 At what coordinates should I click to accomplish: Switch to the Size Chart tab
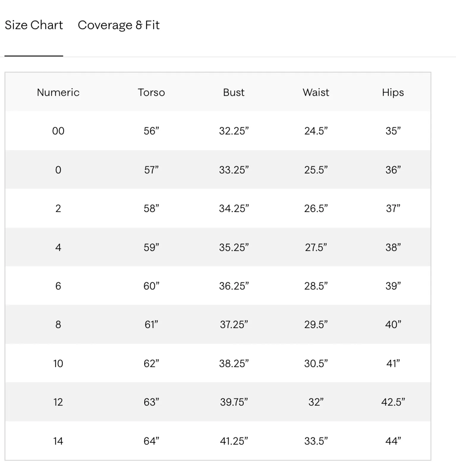34,25
